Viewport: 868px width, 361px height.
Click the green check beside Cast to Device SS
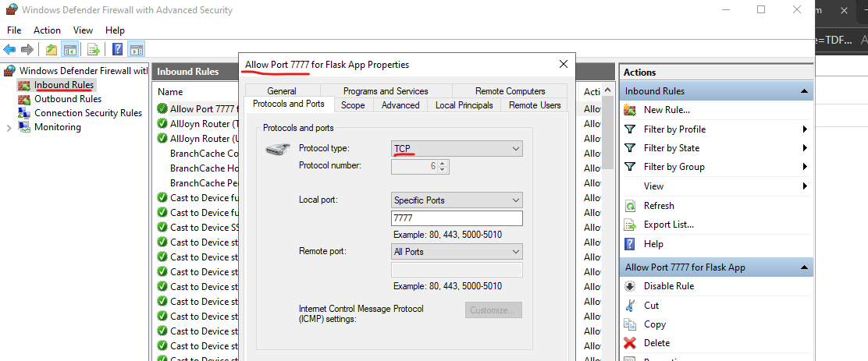[162, 227]
